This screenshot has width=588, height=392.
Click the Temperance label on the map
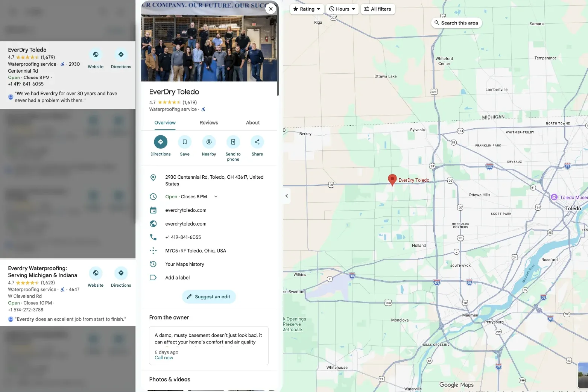click(x=545, y=58)
